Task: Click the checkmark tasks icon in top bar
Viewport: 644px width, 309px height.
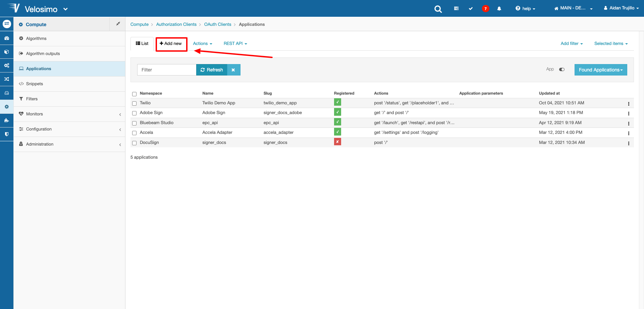Action: point(471,8)
